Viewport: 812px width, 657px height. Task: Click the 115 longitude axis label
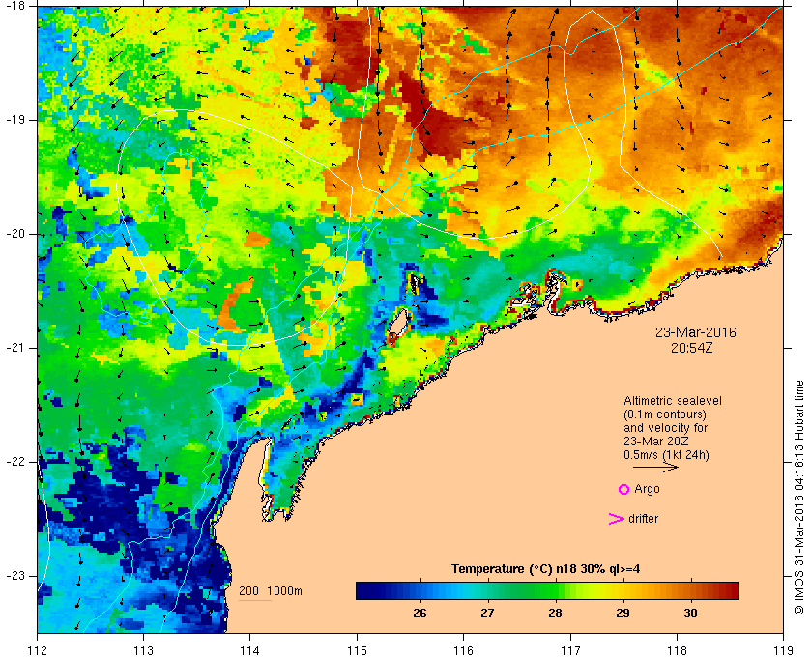[x=357, y=649]
